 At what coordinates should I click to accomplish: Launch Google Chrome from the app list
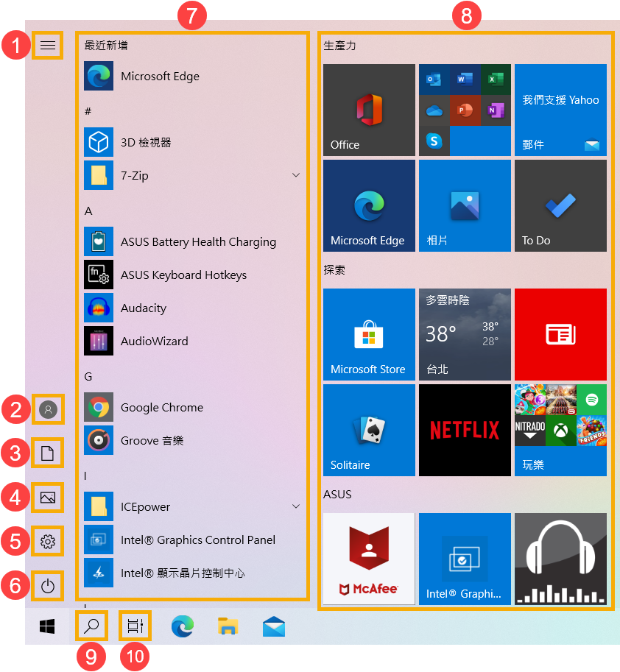(x=162, y=407)
